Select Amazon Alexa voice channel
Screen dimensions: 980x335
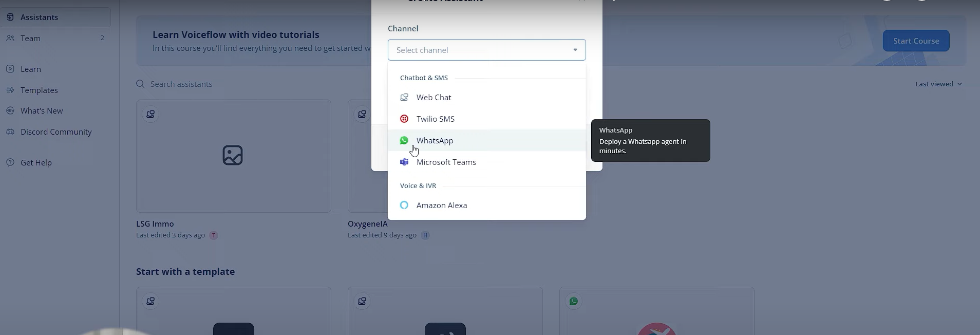486,205
